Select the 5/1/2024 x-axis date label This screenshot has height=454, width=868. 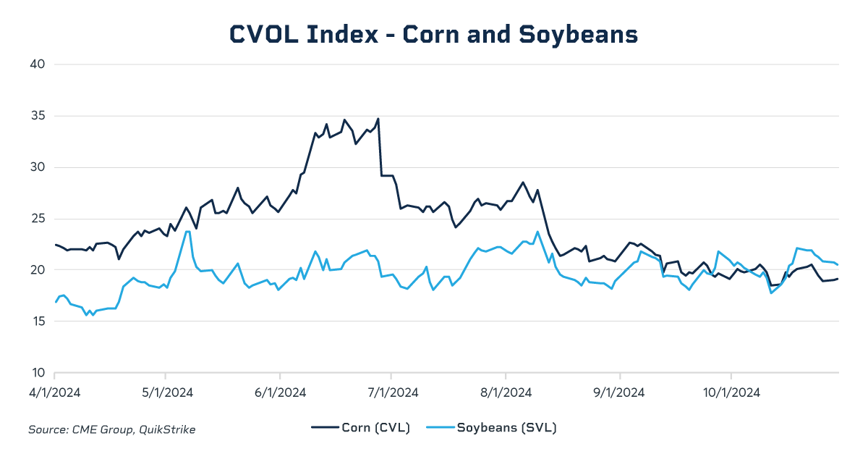[x=166, y=392]
